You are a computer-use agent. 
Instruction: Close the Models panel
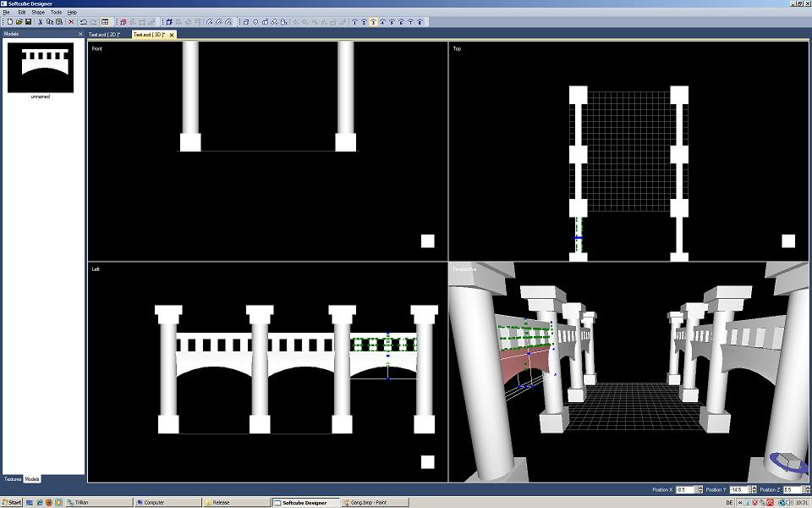(x=80, y=34)
